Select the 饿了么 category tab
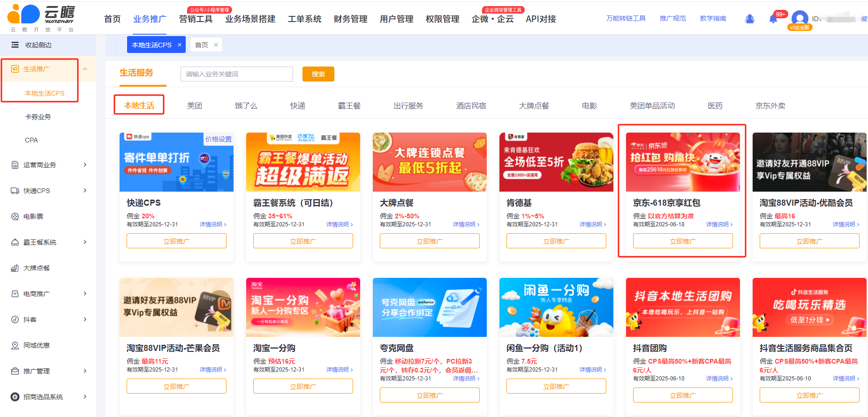This screenshot has height=417, width=868. coord(246,106)
